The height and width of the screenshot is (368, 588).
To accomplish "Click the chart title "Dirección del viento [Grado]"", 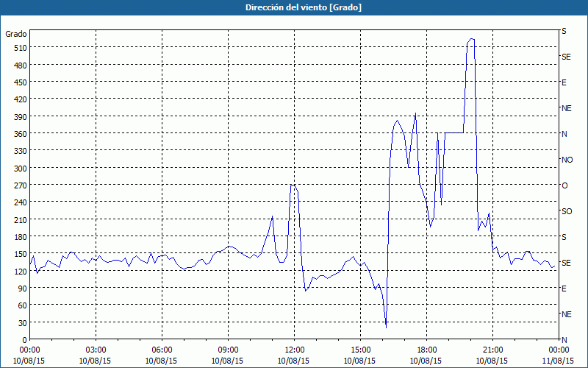I will click(x=304, y=7).
